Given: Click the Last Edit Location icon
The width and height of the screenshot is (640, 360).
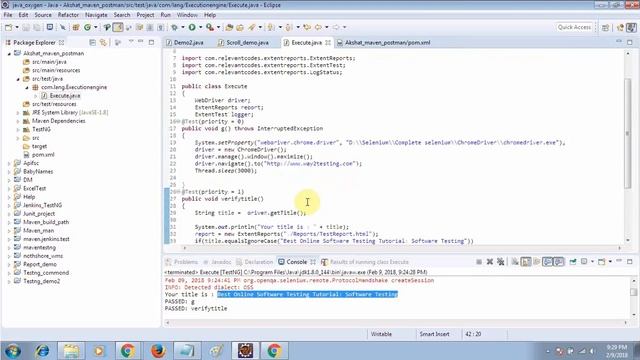Looking at the screenshot, I should tap(307, 27).
